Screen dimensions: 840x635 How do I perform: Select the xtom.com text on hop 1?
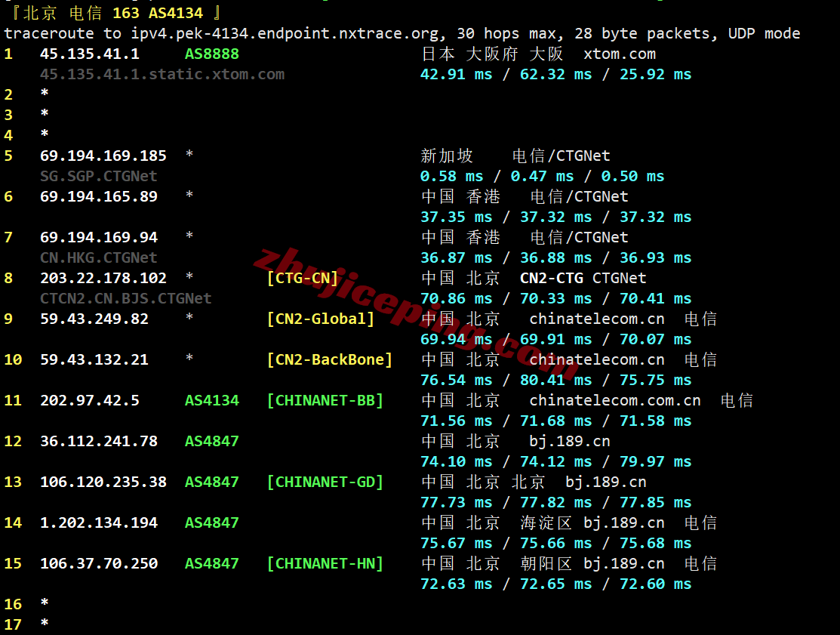[x=620, y=54]
